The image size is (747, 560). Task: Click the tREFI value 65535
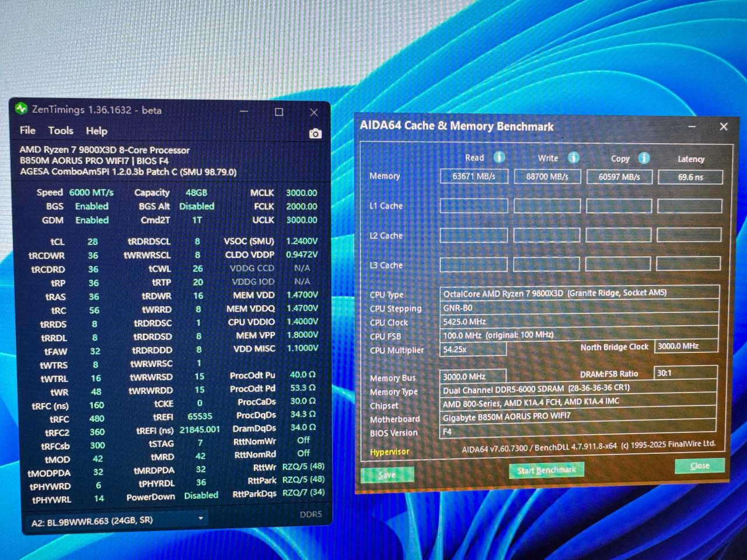[x=200, y=416]
